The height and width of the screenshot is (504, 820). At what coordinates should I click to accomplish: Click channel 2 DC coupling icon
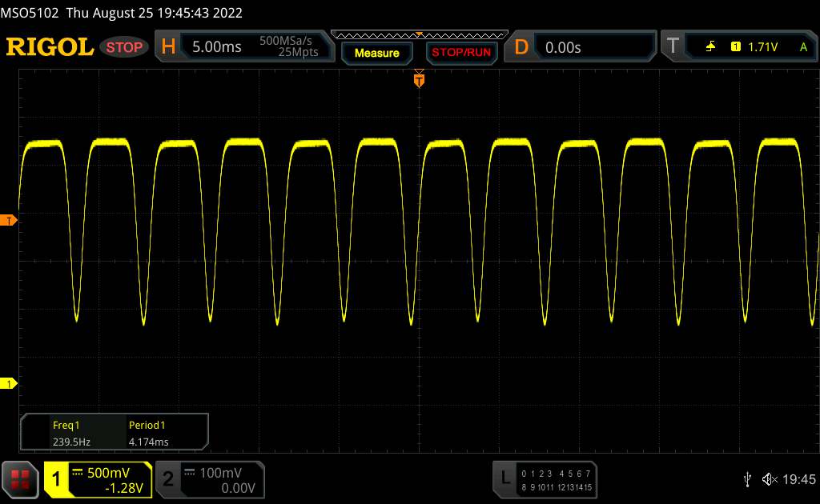click(190, 472)
